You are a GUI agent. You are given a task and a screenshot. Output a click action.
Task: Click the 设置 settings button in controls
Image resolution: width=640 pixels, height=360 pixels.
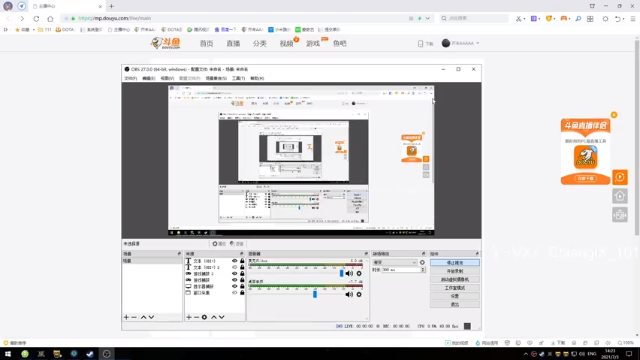455,296
